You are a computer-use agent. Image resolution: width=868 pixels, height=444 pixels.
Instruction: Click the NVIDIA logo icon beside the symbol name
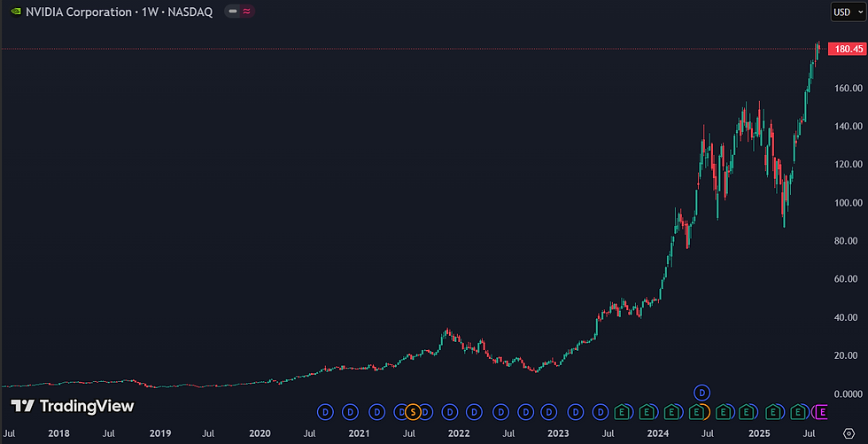click(16, 12)
